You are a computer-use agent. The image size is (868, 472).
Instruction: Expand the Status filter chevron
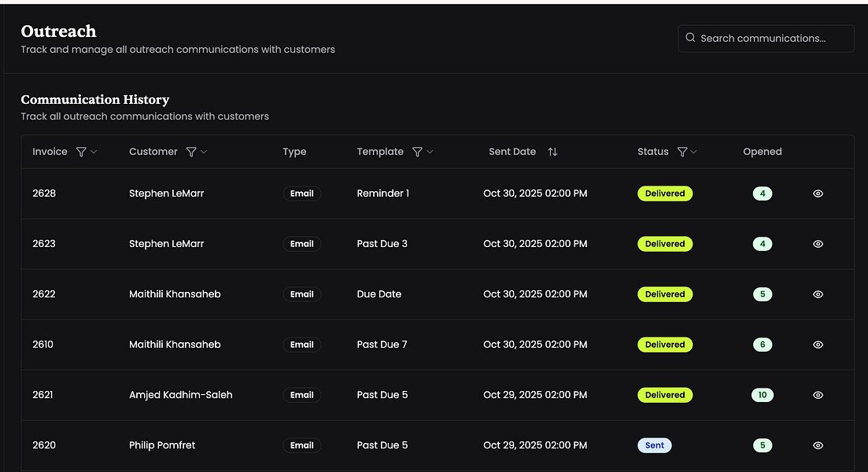pos(694,152)
